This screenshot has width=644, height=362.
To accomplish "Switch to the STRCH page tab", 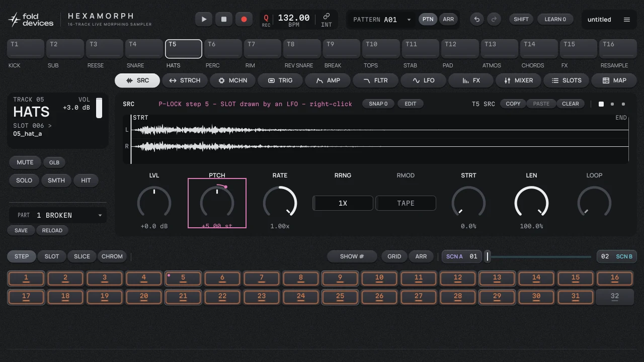I will point(185,80).
